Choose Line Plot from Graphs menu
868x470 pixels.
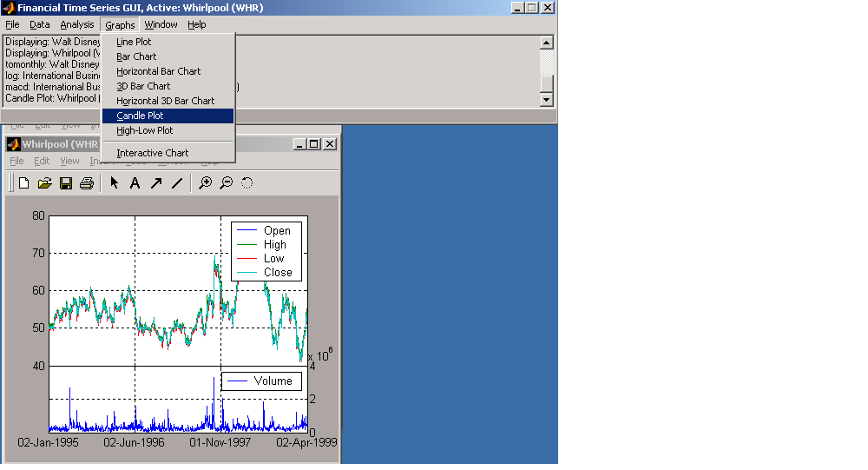point(168,42)
